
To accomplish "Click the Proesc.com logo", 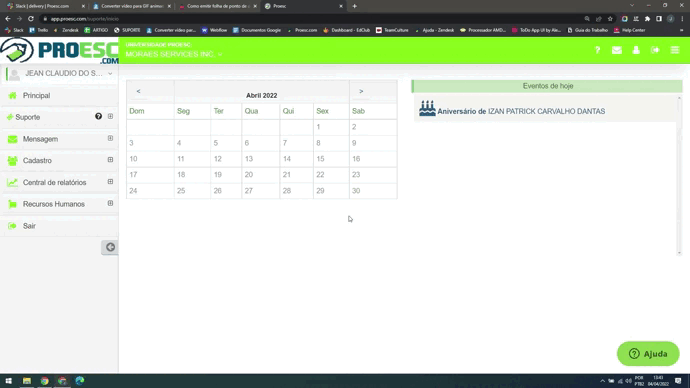I will (x=59, y=51).
